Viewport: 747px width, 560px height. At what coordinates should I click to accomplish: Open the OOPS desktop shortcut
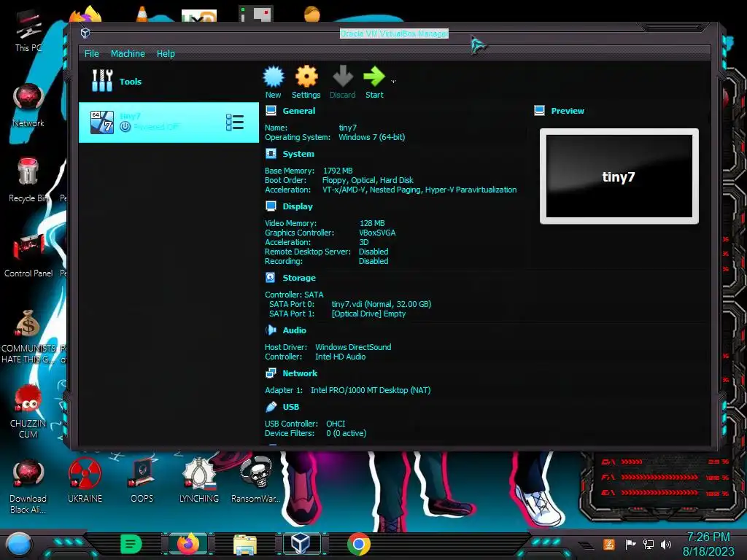coord(142,481)
